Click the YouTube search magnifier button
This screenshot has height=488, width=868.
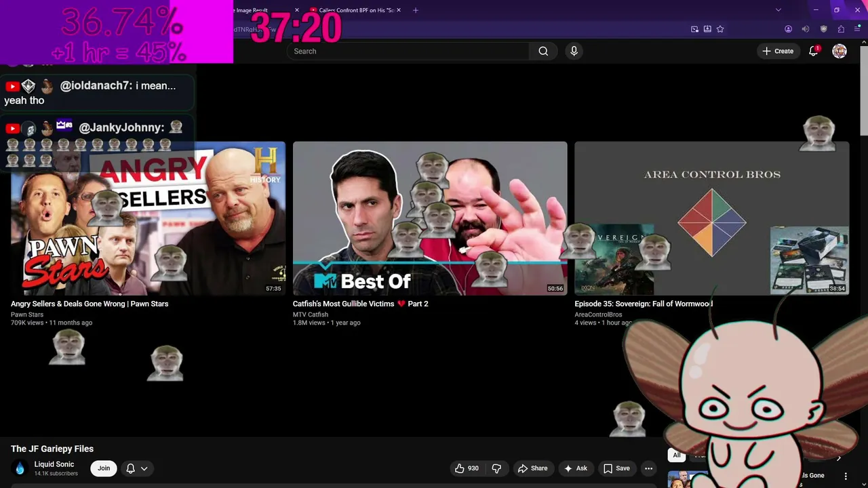543,51
